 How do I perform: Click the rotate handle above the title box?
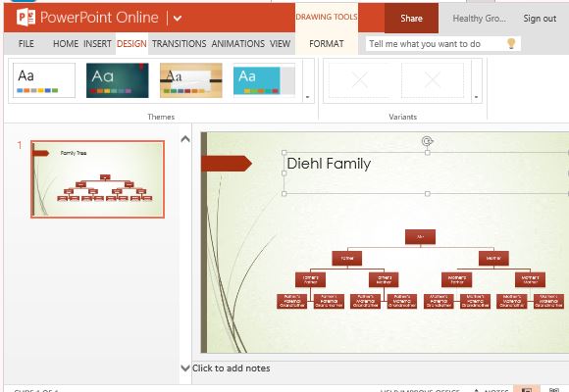[x=427, y=141]
